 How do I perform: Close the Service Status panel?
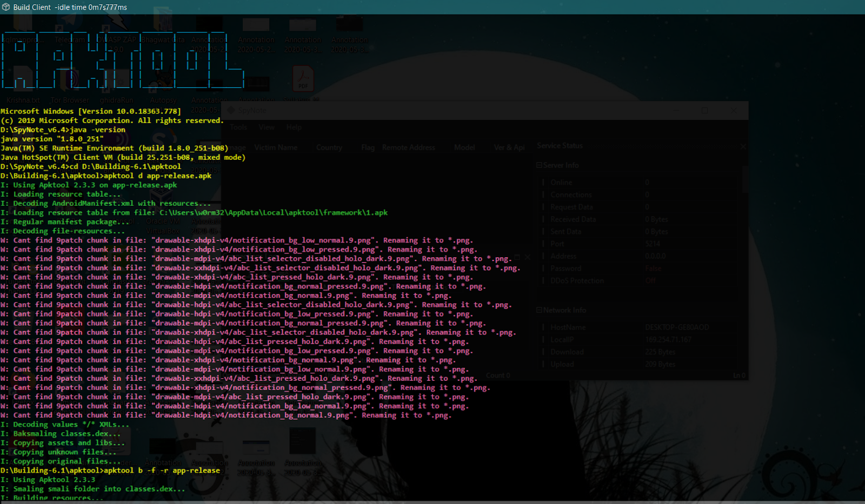743,146
